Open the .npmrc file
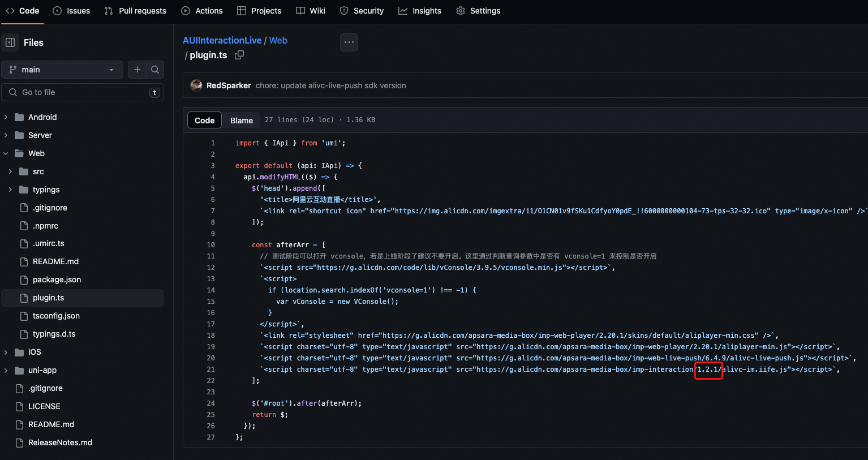 coord(45,226)
